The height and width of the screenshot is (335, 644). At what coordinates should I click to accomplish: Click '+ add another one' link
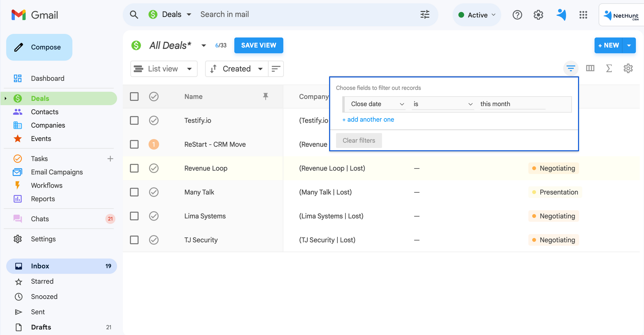368,120
